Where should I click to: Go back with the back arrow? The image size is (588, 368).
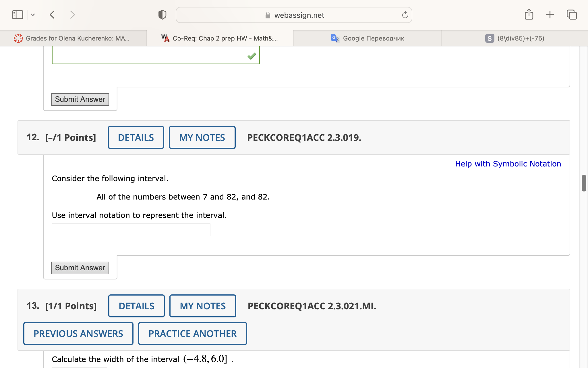[52, 15]
